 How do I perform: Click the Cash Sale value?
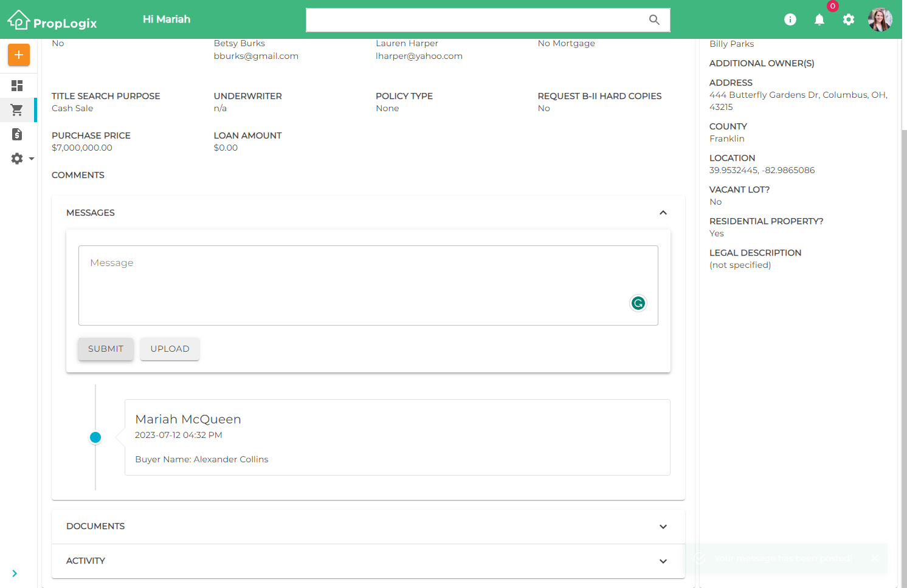(x=72, y=108)
